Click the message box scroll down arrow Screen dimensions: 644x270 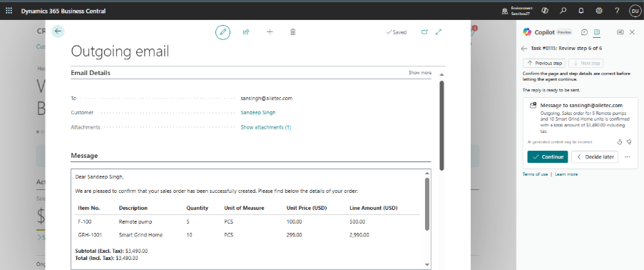[x=427, y=265]
